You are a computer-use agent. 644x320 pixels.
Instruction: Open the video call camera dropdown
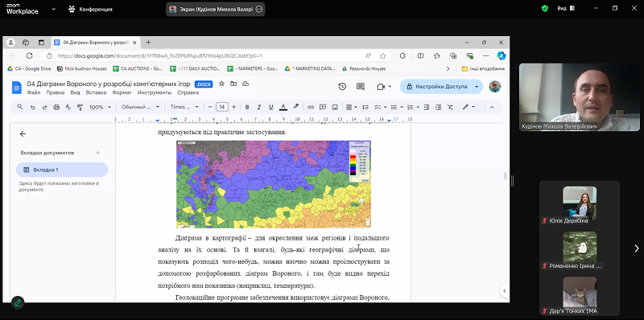(x=384, y=87)
